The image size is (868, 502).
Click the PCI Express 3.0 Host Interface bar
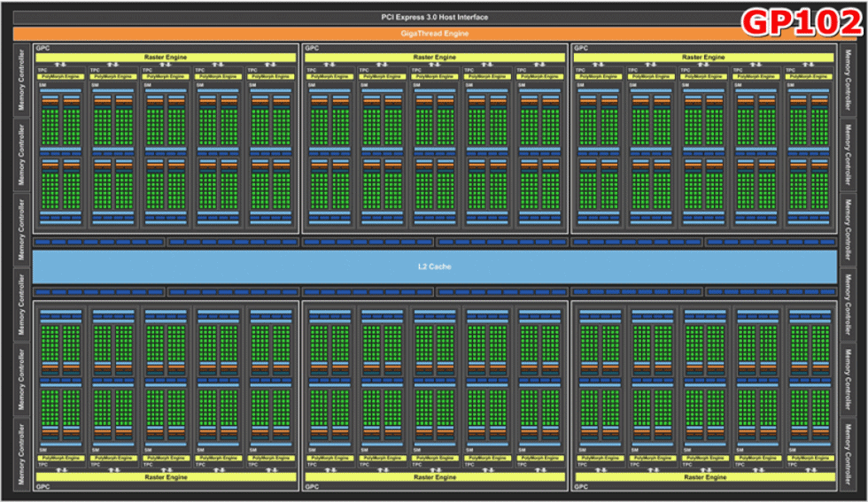[x=434, y=18]
